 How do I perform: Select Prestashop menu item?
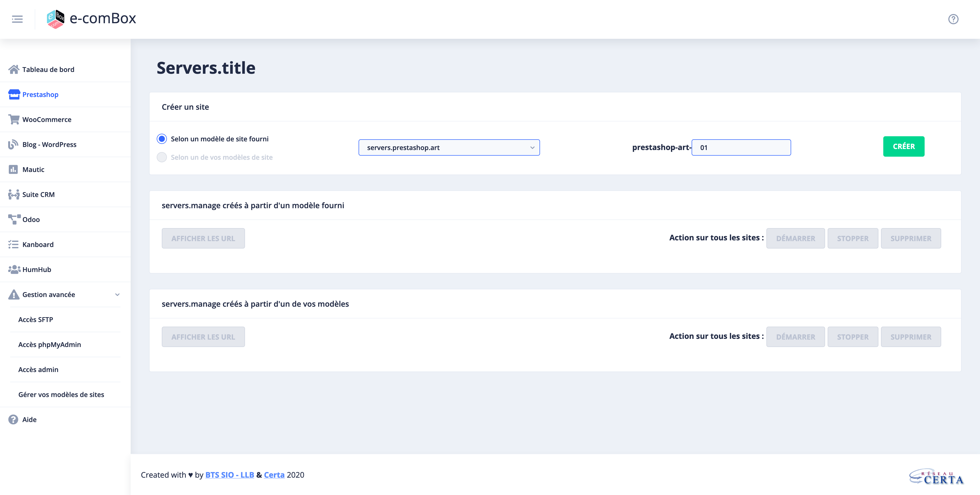pyautogui.click(x=65, y=94)
